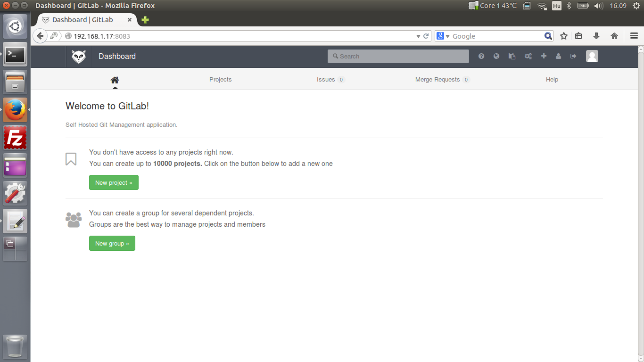Open the Google search engine dropdown
The height and width of the screenshot is (362, 644).
pos(443,36)
